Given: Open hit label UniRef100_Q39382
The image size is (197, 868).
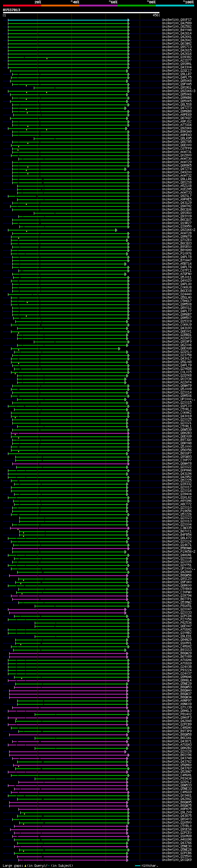Looking at the screenshot, I should [x=177, y=57].
